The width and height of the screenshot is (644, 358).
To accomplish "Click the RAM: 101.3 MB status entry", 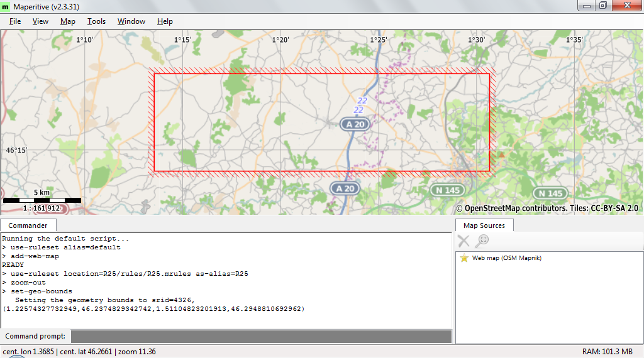I will (x=608, y=352).
